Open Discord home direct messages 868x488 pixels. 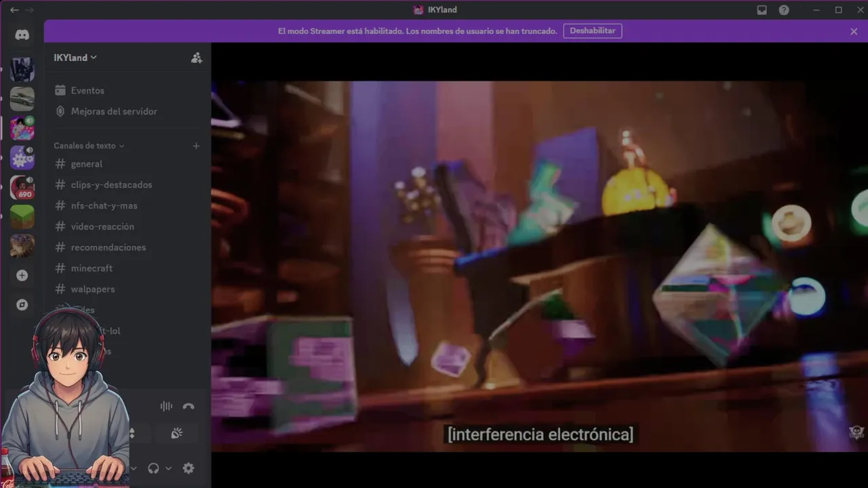click(x=22, y=35)
